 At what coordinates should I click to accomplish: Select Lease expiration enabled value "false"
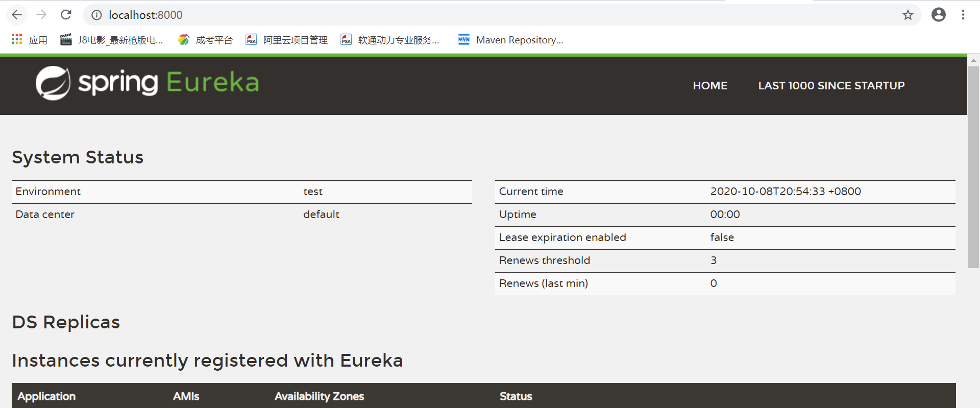click(722, 237)
